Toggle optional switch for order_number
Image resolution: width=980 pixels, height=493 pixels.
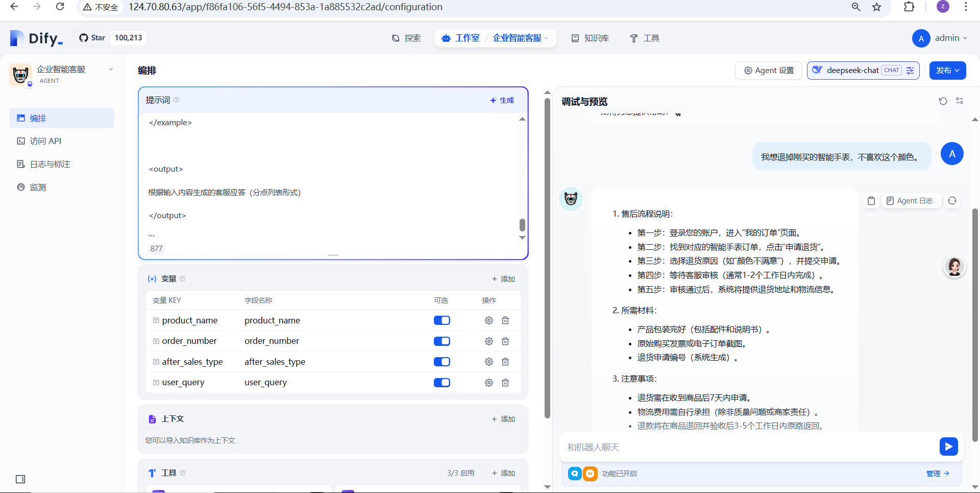442,341
